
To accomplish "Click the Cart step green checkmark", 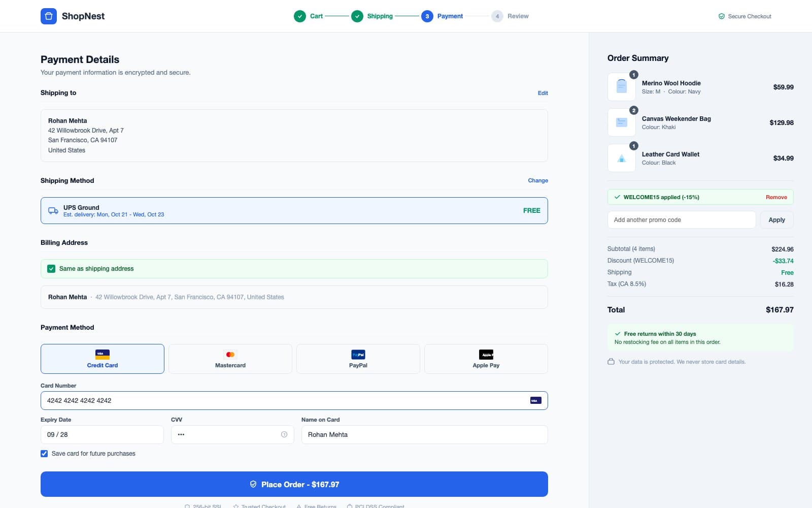I will [300, 16].
